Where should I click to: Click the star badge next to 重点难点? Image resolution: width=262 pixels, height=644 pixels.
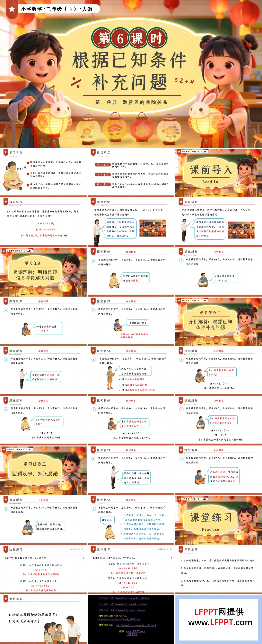(93, 152)
